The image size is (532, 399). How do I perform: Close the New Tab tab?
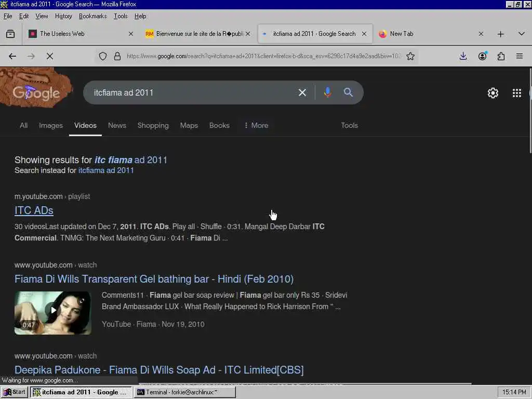pyautogui.click(x=481, y=34)
